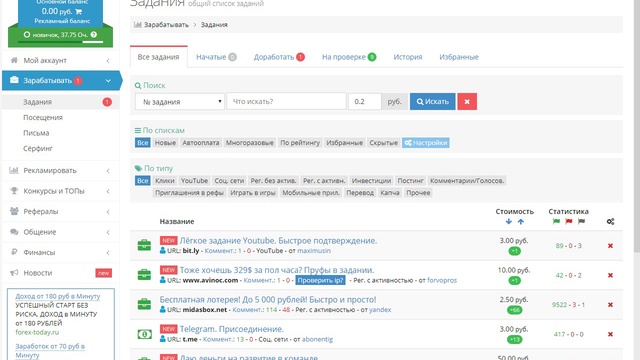This screenshot has width=640, height=360.
Task: Select Новые list filter
Action: (x=165, y=143)
